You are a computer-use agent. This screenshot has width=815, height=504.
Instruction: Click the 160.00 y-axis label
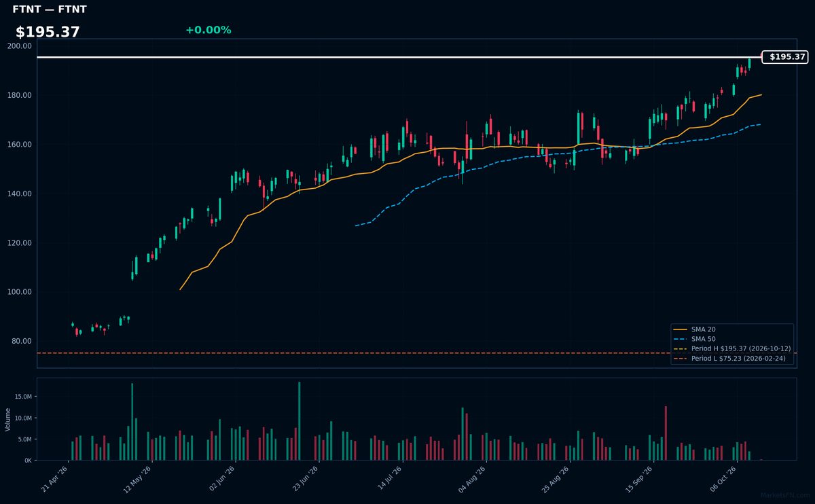(x=20, y=145)
